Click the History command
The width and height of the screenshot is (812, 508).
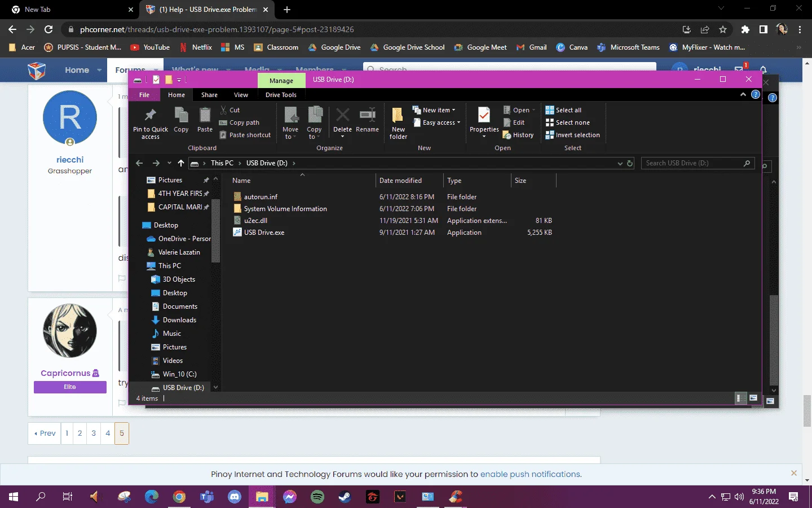click(x=518, y=135)
